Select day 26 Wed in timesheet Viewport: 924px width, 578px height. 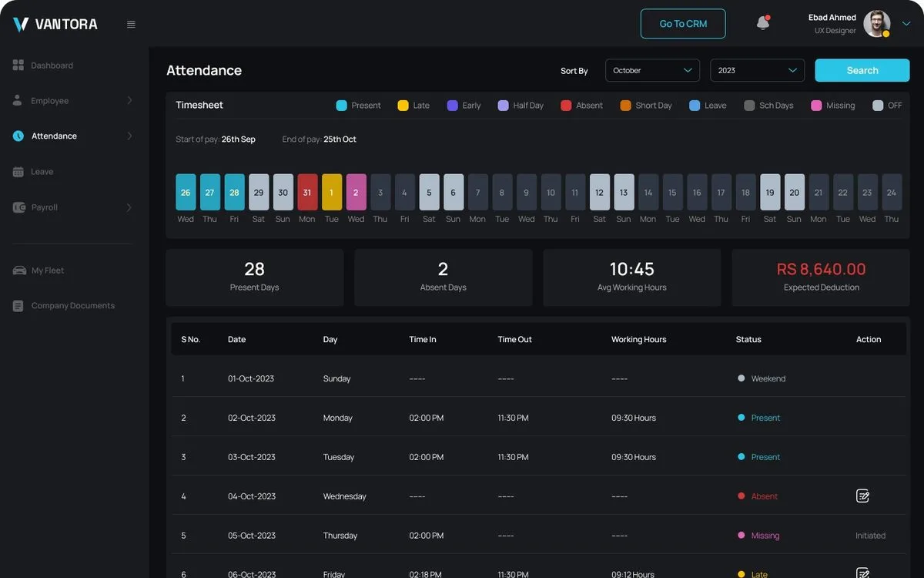pyautogui.click(x=186, y=193)
